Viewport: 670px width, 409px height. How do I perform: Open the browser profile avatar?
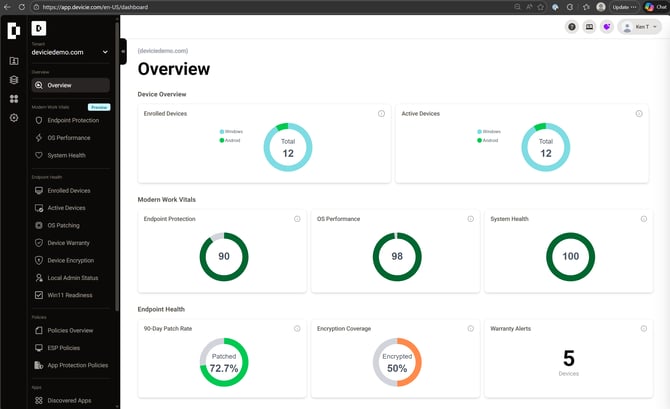[601, 7]
